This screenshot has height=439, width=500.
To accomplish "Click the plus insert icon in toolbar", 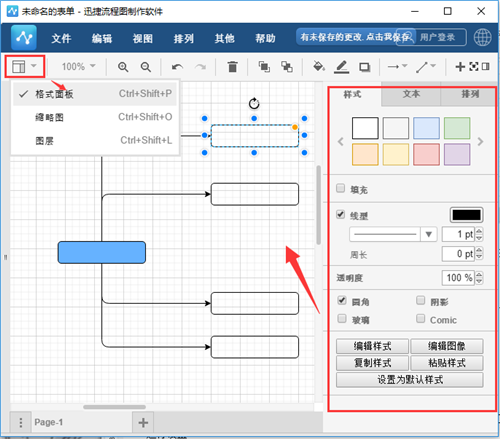I will [x=460, y=67].
